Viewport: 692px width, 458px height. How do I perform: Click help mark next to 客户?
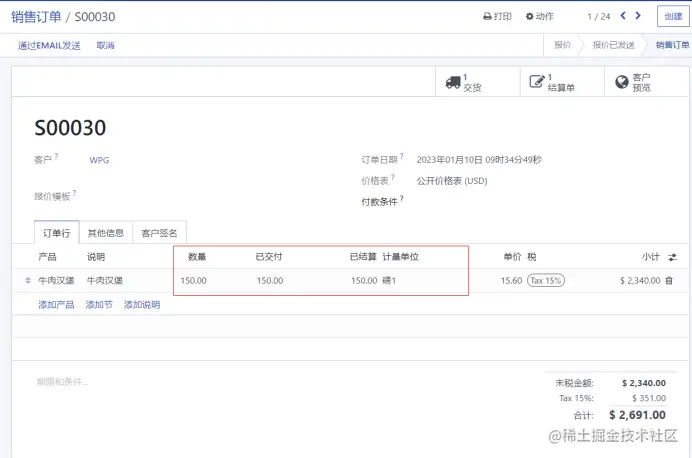pos(56,156)
